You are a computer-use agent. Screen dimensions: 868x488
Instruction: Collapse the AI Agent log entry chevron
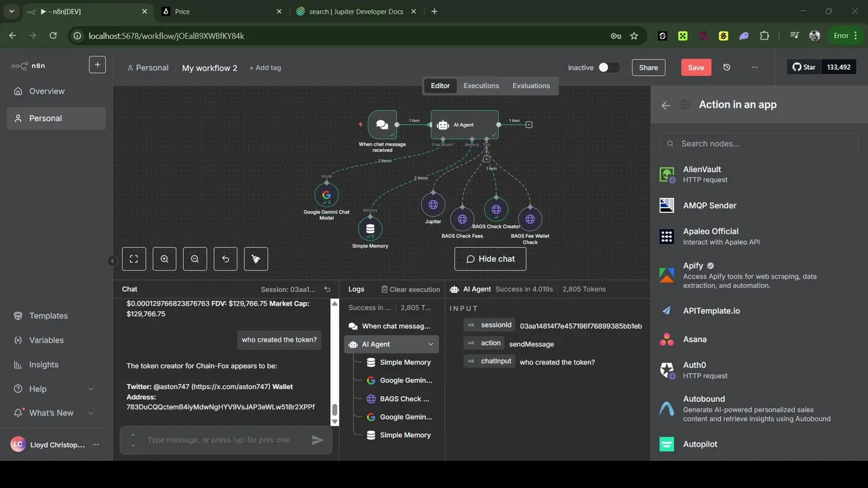click(431, 344)
